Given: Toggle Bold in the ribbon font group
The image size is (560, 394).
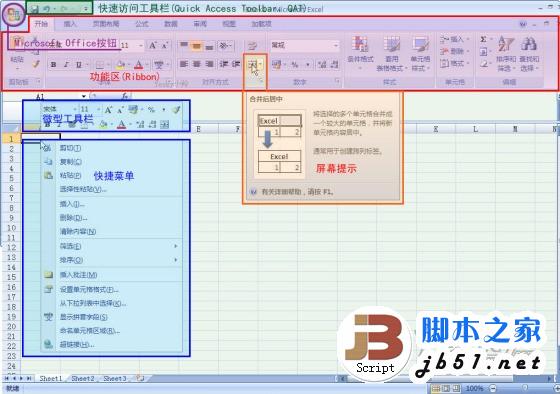Looking at the screenshot, I should [54, 65].
